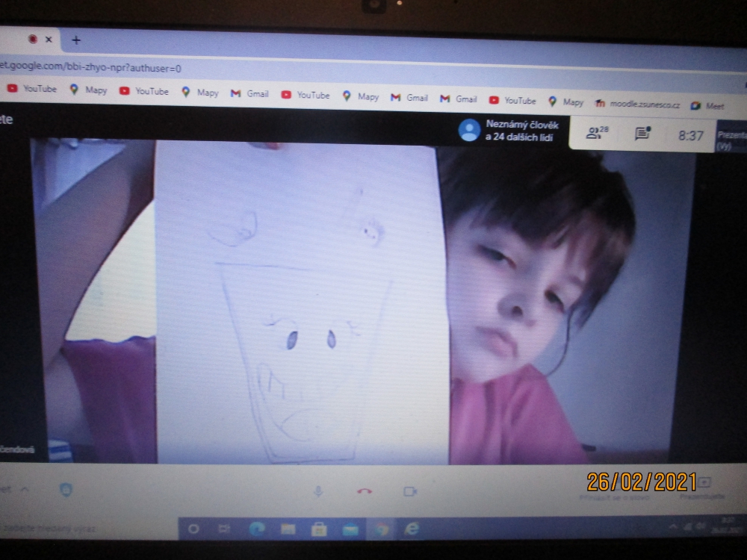This screenshot has width=747, height=560.
Task: Open File Explorer from the taskbar
Action: click(288, 529)
